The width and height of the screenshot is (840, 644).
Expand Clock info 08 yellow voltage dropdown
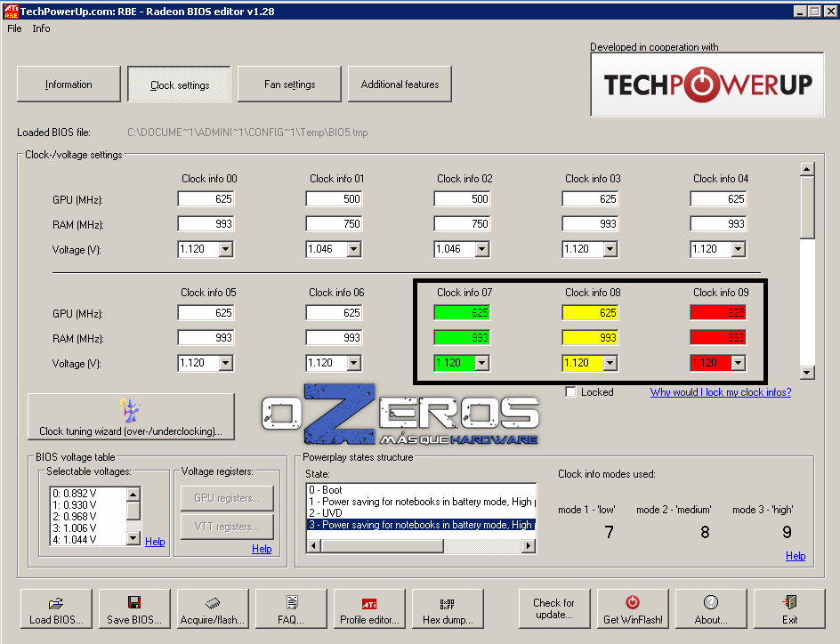pyautogui.click(x=610, y=363)
